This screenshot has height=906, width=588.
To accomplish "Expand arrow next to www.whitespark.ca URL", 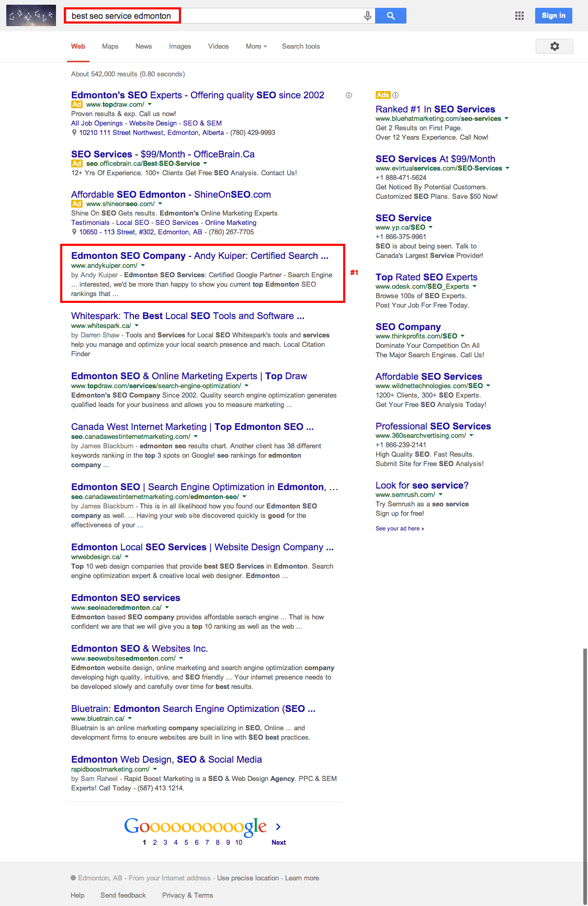I will [x=137, y=326].
